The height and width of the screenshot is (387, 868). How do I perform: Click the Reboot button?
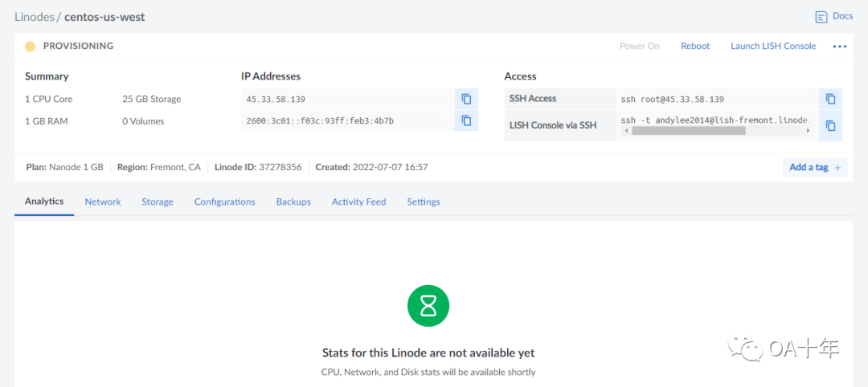695,46
